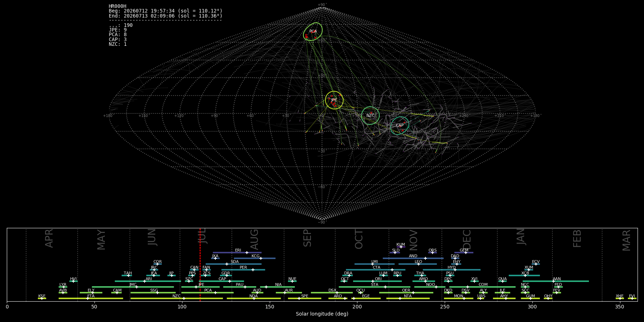
Task: Click the ETA shower bar
Action: click(x=91, y=298)
